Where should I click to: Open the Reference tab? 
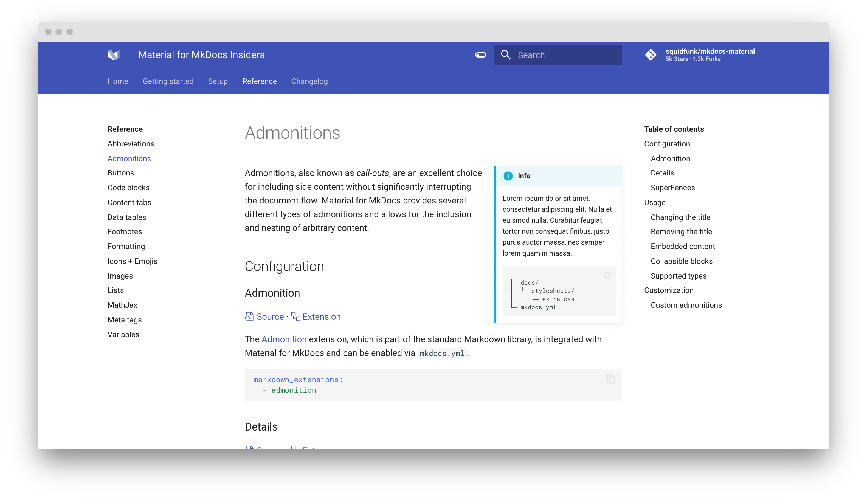(x=259, y=81)
